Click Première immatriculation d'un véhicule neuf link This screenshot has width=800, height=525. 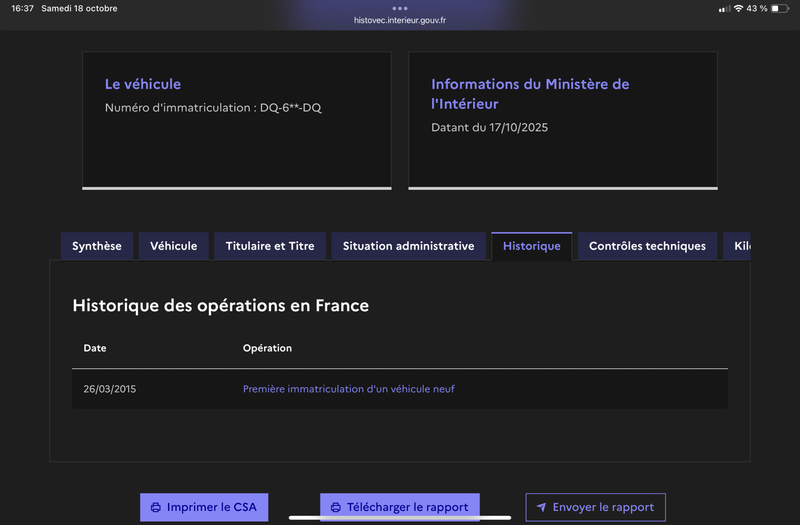click(x=349, y=389)
